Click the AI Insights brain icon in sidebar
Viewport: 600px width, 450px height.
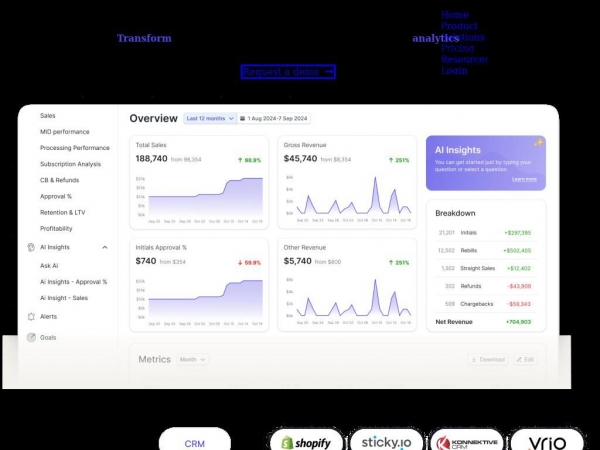click(x=31, y=247)
